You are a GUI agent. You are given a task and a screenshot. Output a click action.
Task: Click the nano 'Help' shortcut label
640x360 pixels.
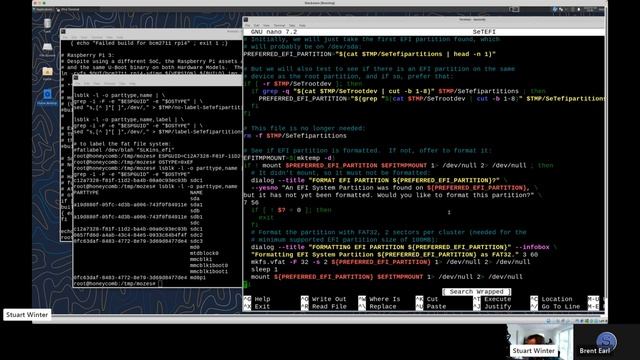[x=262, y=299]
